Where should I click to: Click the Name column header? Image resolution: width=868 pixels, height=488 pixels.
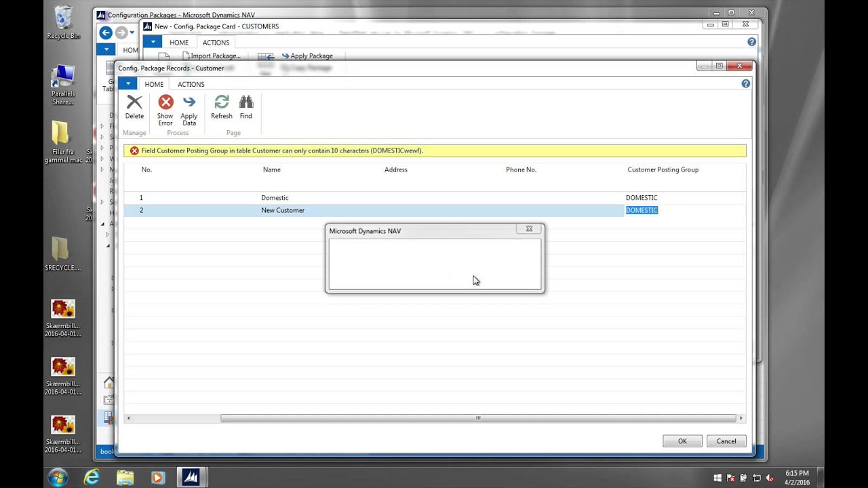coord(271,169)
